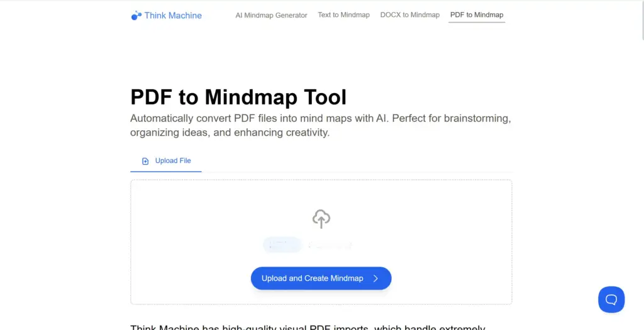Viewport: 644px width, 330px height.
Task: Select the PDF to Mindmap nav item
Action: (477, 15)
